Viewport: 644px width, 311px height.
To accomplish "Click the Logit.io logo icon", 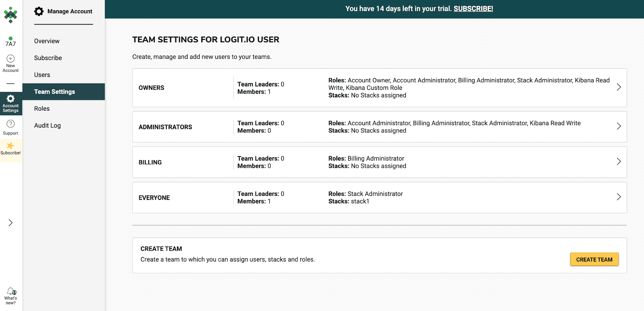I will coord(10,15).
